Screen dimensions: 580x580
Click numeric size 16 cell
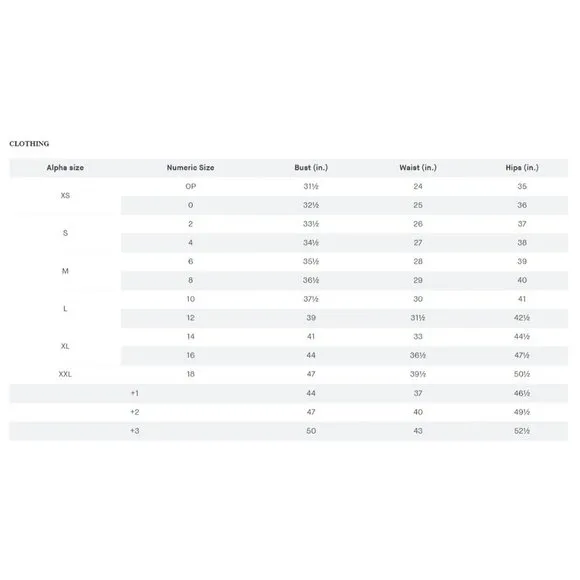tap(190, 355)
